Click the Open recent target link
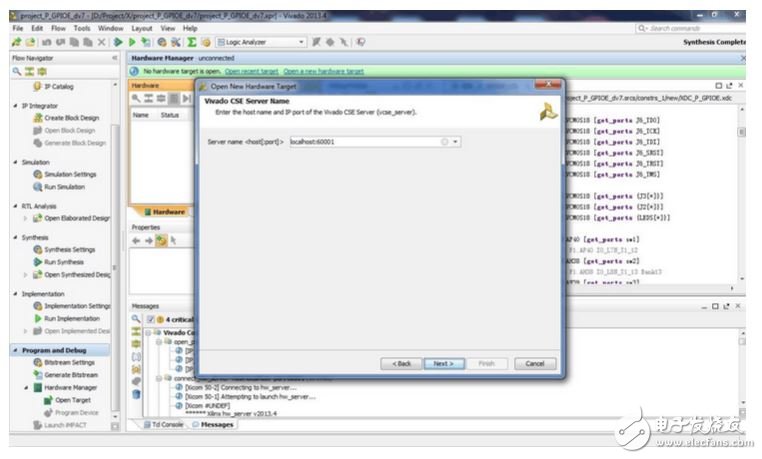762x459 pixels. [252, 72]
